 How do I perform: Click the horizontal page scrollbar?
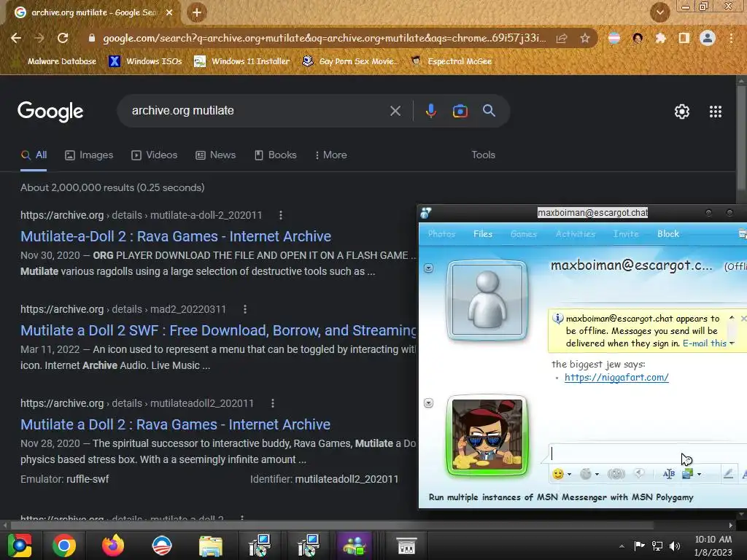[x=332, y=526]
